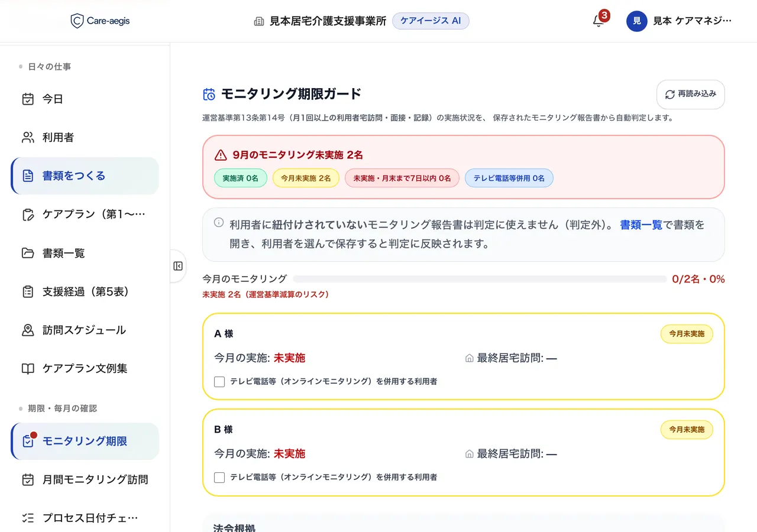Follow the 書類一覧 link in the notice

[641, 225]
